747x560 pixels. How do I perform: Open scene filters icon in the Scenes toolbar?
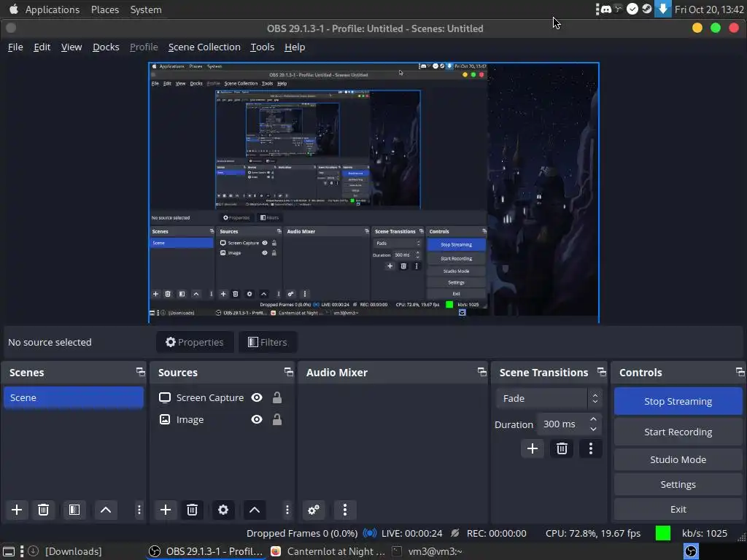tap(74, 510)
